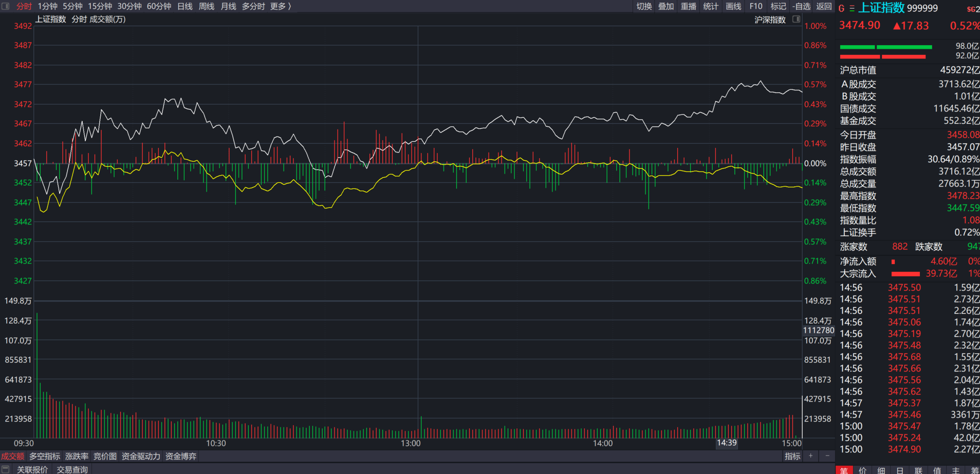The height and width of the screenshot is (474, 980).
Task: Select the 多空指标 indicator tab
Action: point(45,456)
